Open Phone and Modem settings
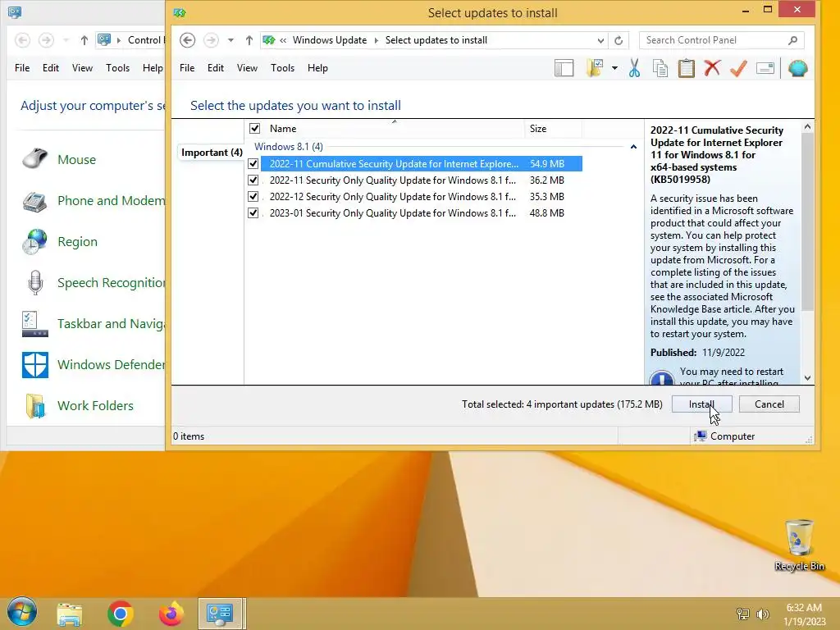This screenshot has height=630, width=840. [x=111, y=200]
